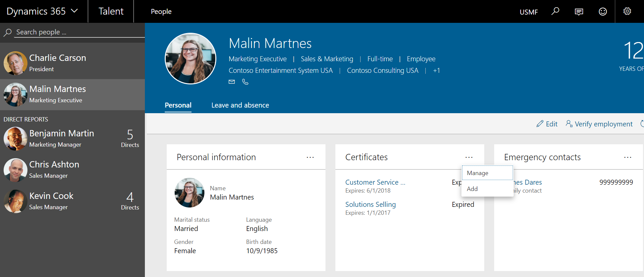Viewport: 644px width, 277px height.
Task: Click Malin Martnes email envelope icon
Action: click(x=232, y=82)
